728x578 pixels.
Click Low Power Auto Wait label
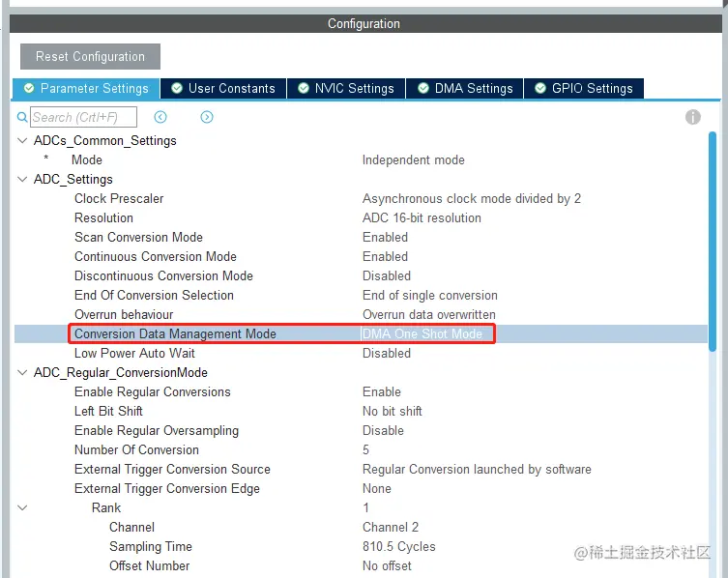[x=134, y=354]
